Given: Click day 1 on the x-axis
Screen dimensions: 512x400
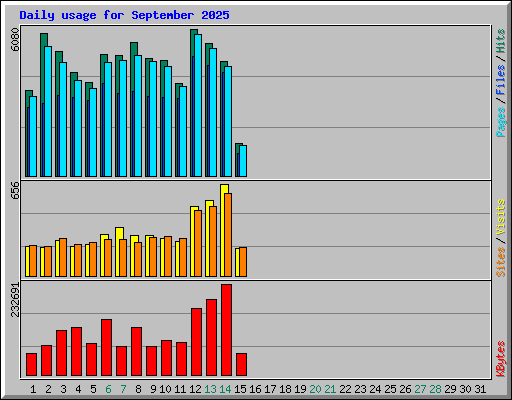Looking at the screenshot, I should (x=33, y=389).
